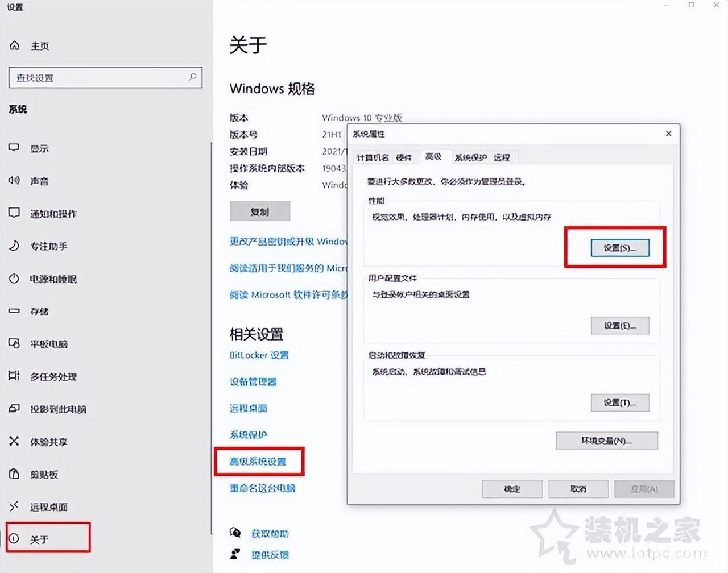Image resolution: width=728 pixels, height=573 pixels.
Task: Open Multitasking (多任务处理) icon
Action: pyautogui.click(x=14, y=376)
